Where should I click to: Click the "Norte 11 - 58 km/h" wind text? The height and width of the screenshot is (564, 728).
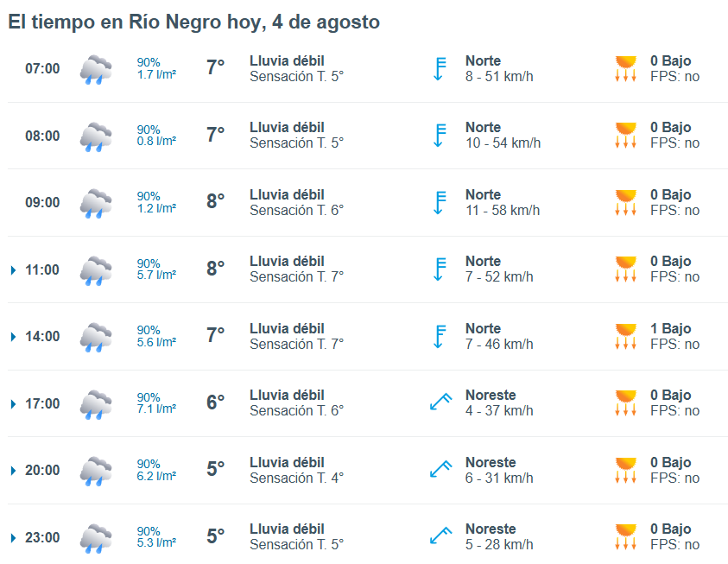[503, 202]
